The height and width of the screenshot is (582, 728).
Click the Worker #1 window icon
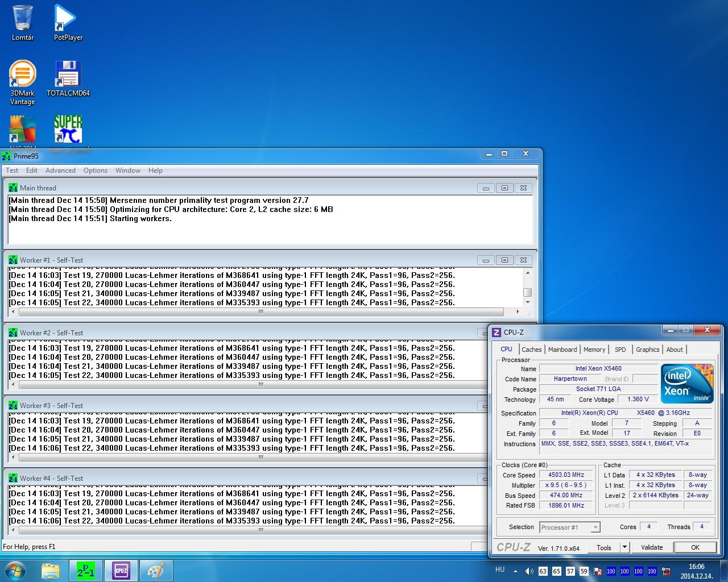tap(13, 260)
